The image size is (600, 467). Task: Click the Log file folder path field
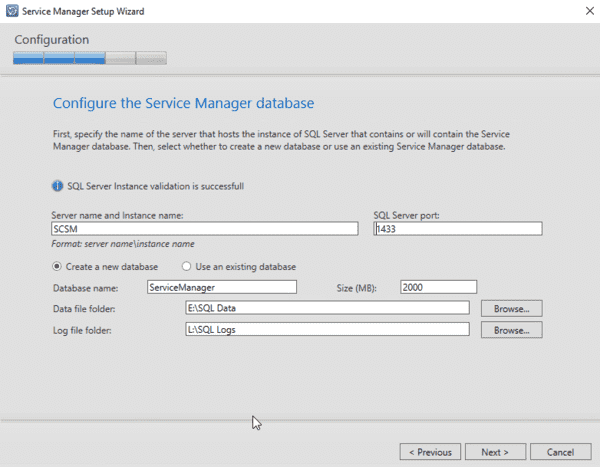coord(328,329)
